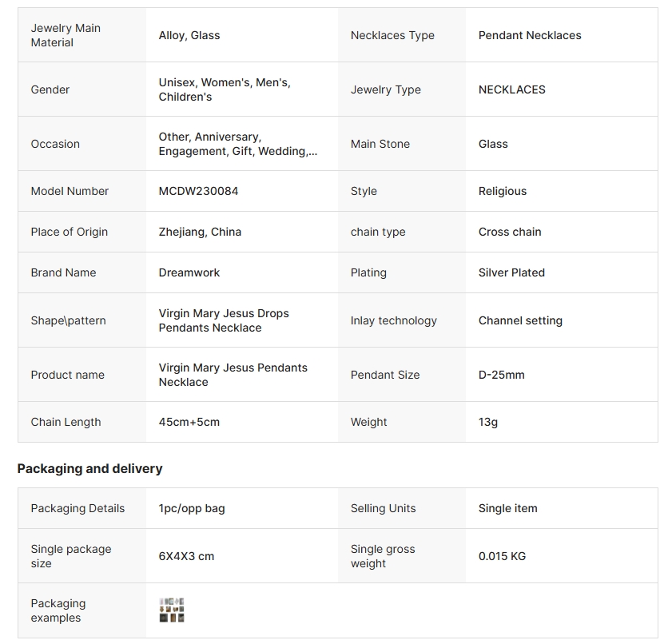Select the Model Number value MCDW230084
672x644 pixels.
pos(198,191)
